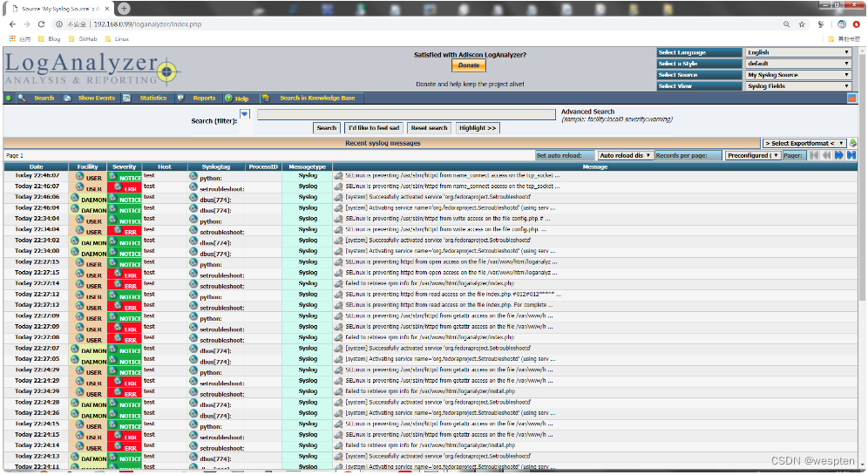Click the Syslogtag column header

(x=216, y=166)
